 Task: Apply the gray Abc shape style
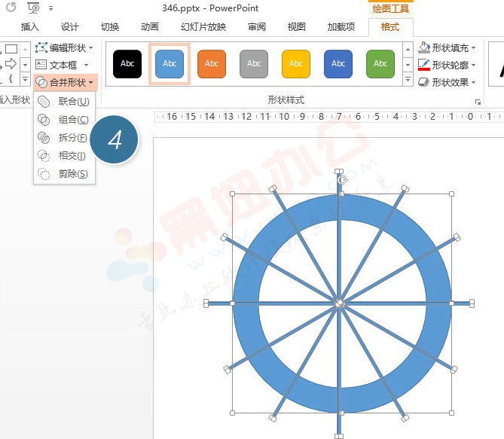click(254, 64)
